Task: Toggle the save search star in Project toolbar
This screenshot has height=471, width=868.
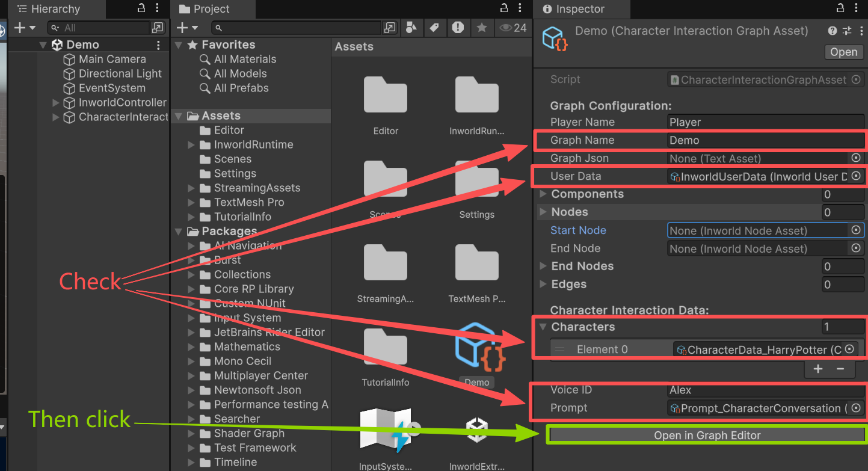Action: point(481,27)
